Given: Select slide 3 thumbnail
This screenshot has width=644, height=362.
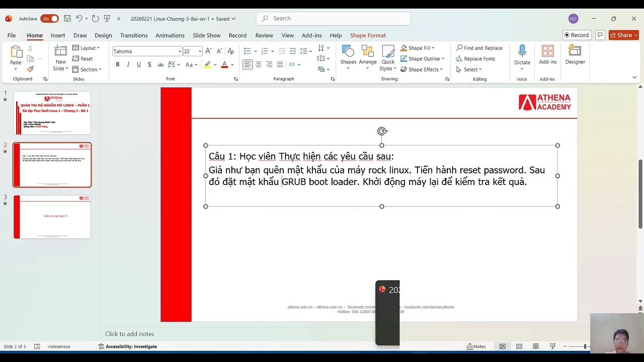Looking at the screenshot, I should pyautogui.click(x=52, y=217).
